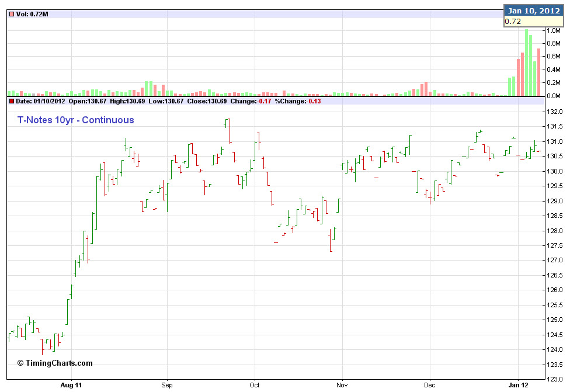Open the TimingCharts.com watermark link
570x392 pixels.
point(54,363)
